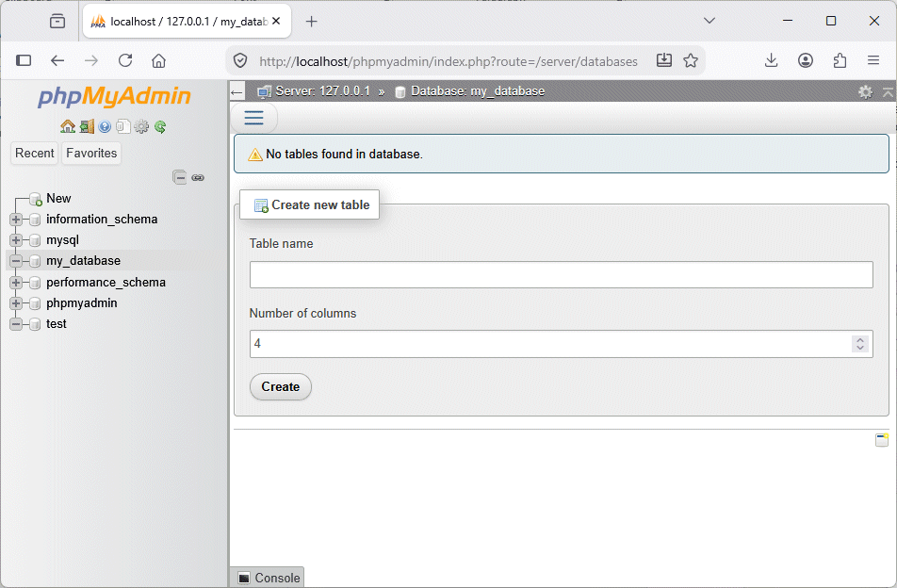The image size is (897, 588).
Task: Select New database tree item
Action: point(58,199)
